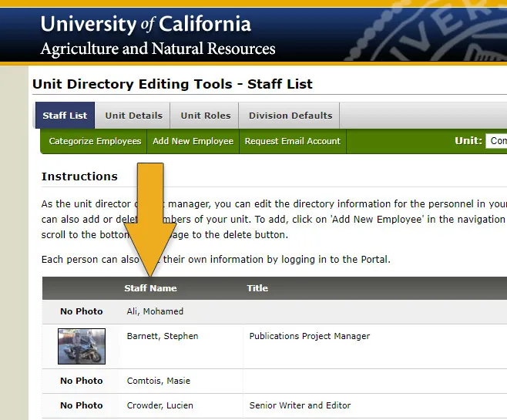
Task: Open Request Email Account page
Action: tap(292, 141)
